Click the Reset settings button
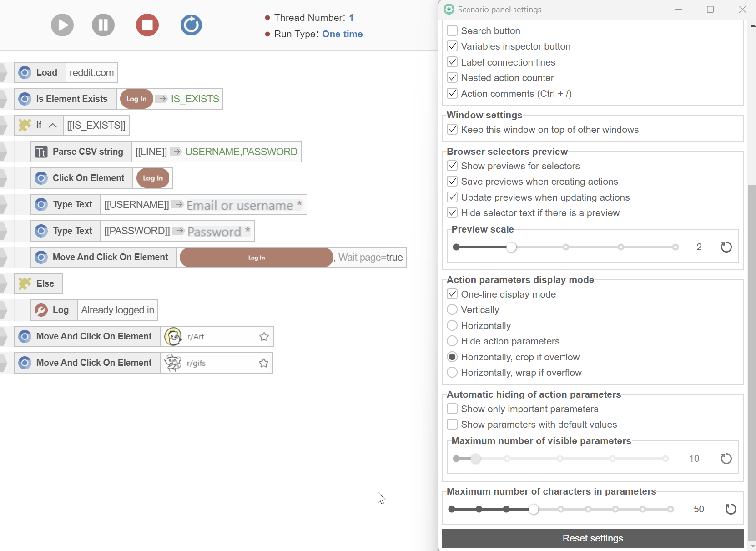Image resolution: width=756 pixels, height=551 pixels. click(593, 538)
